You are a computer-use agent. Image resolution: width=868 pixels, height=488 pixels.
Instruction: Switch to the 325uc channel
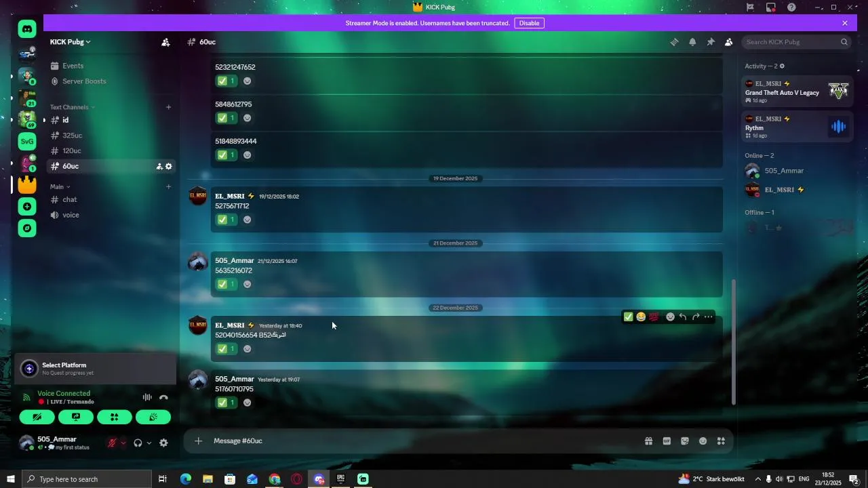tap(111, 136)
